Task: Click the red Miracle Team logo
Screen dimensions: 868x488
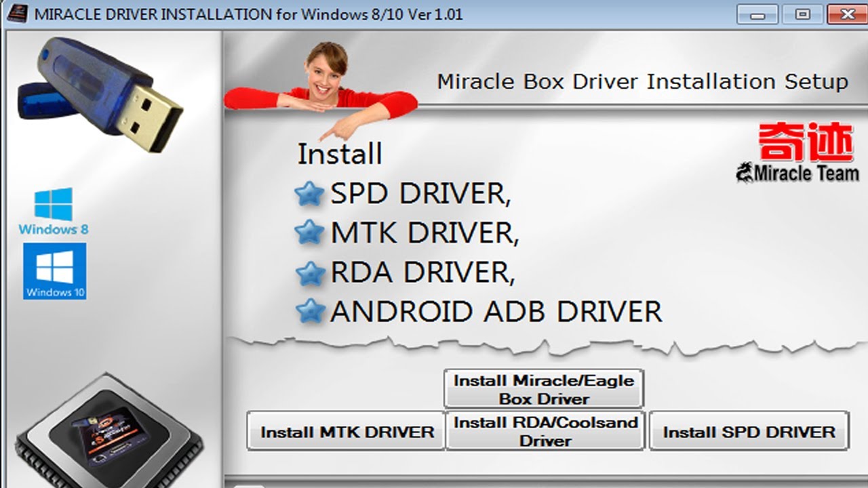Action: pos(797,153)
